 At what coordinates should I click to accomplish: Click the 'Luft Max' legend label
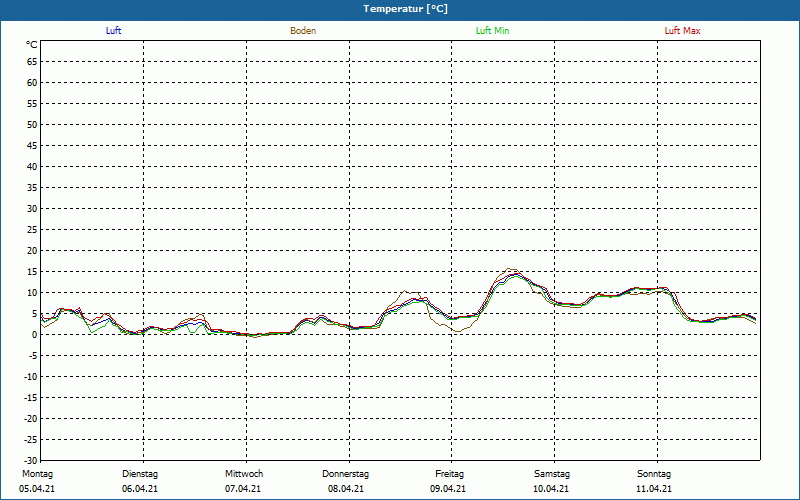pyautogui.click(x=682, y=31)
